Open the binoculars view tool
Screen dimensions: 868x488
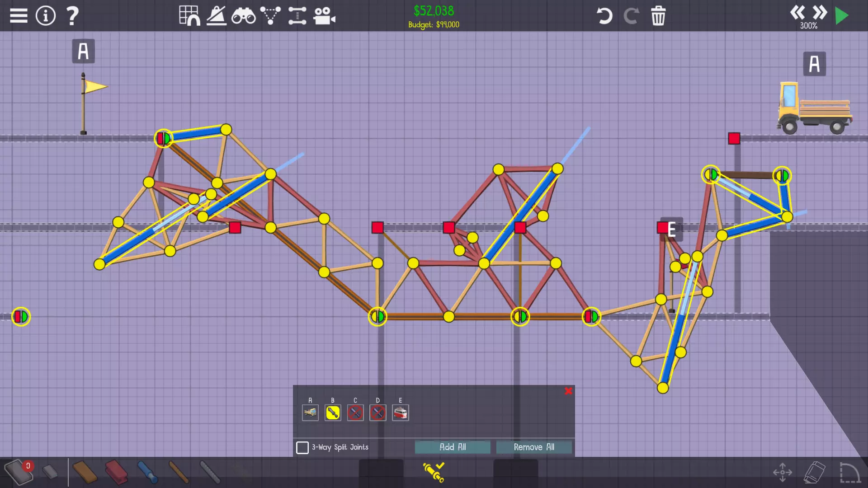coord(243,16)
